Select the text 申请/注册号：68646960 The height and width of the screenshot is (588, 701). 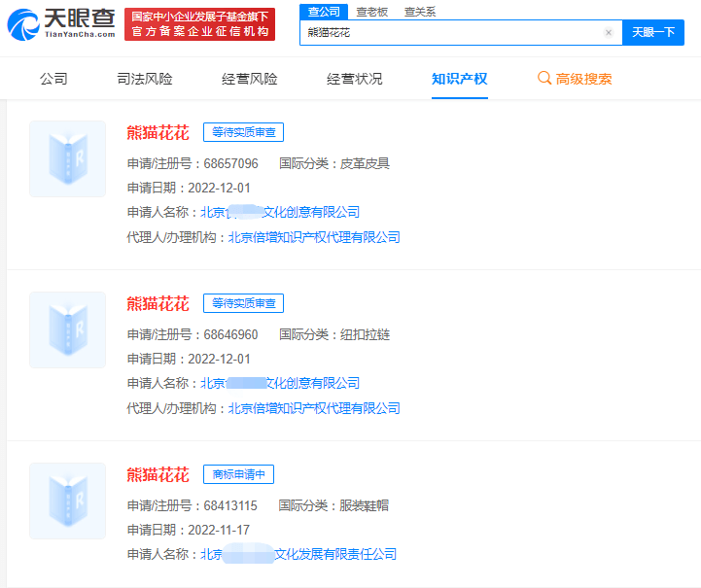click(193, 334)
